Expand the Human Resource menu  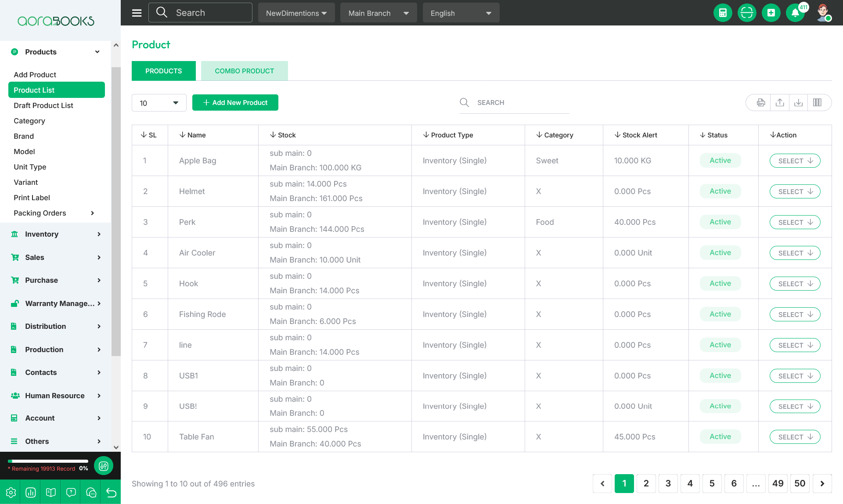pyautogui.click(x=56, y=396)
